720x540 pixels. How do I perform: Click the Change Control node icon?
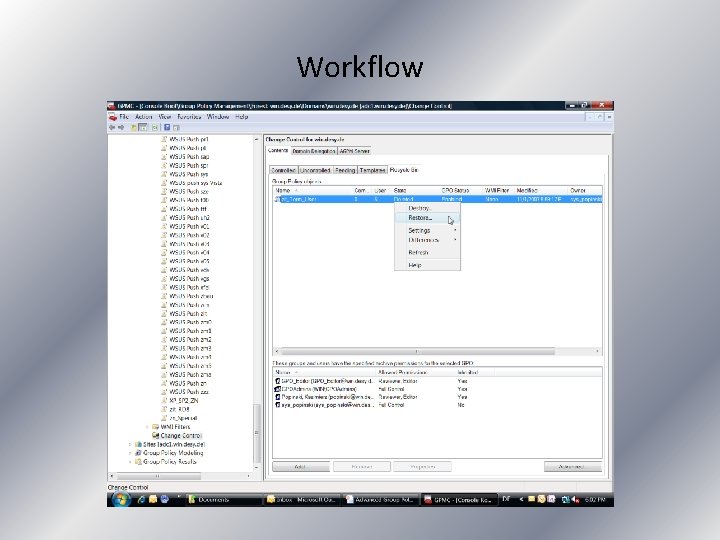(155, 435)
